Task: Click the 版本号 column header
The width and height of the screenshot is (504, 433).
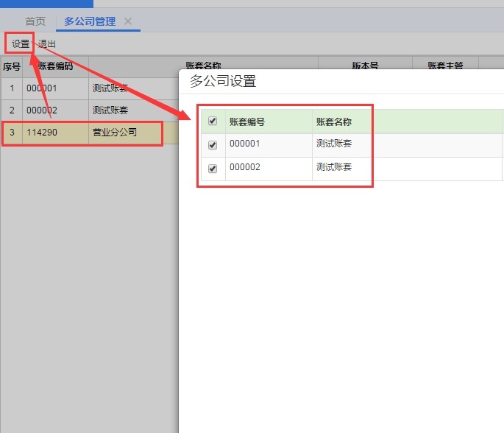Action: coord(365,66)
